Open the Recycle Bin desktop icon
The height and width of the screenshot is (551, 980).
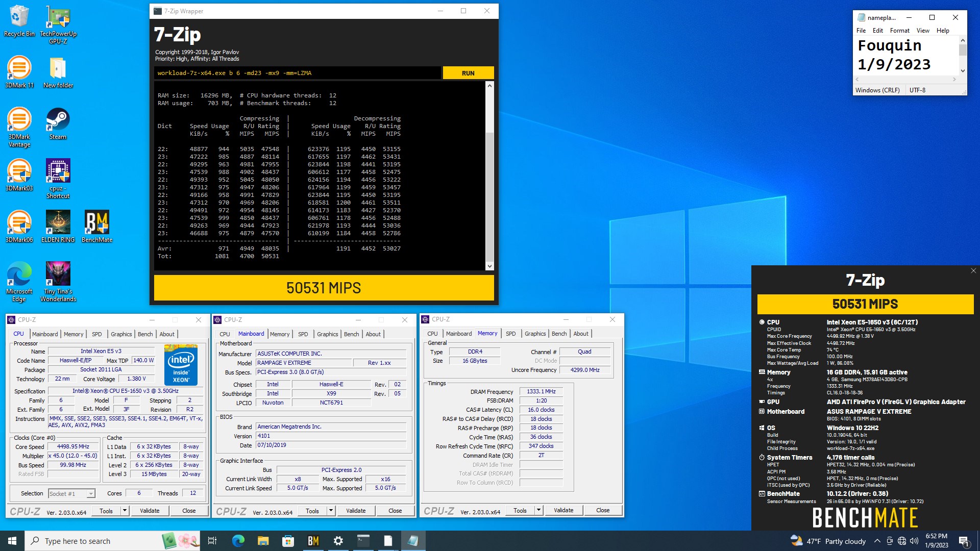19,20
